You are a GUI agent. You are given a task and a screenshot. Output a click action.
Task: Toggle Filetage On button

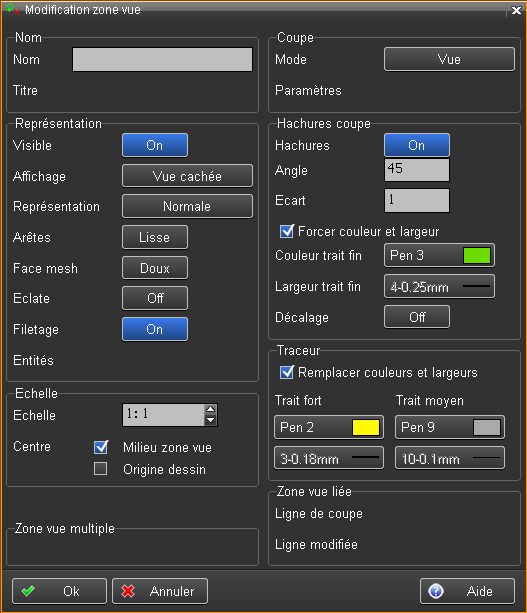click(155, 329)
